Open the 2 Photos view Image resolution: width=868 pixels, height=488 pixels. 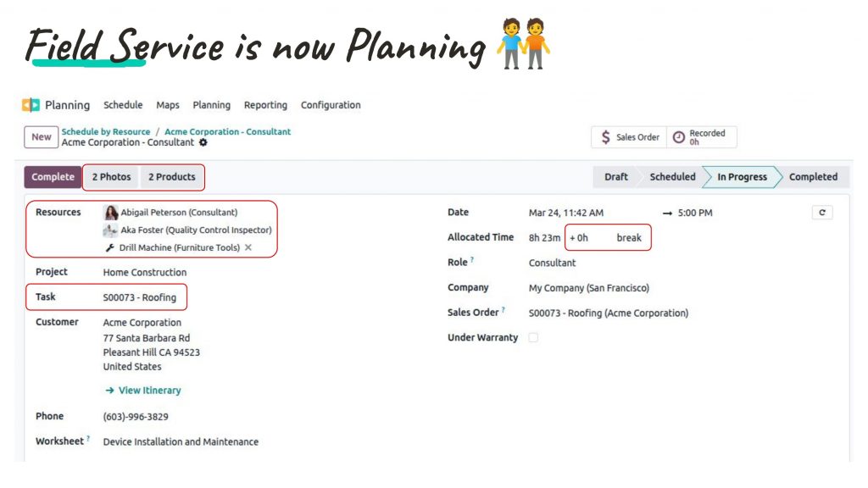(x=110, y=176)
